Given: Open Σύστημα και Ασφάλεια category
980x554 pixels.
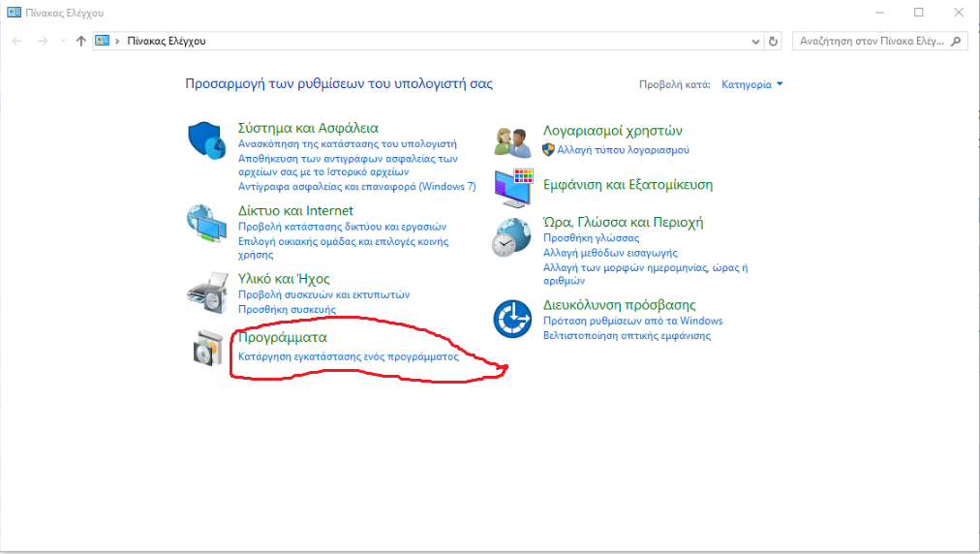Looking at the screenshot, I should pyautogui.click(x=308, y=128).
